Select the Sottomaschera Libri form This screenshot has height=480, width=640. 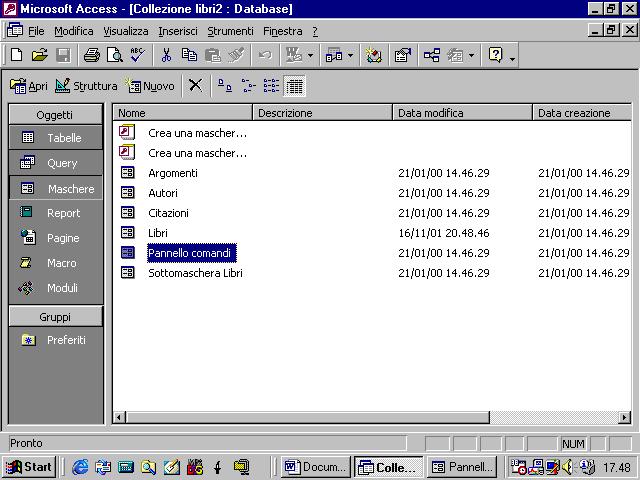195,273
